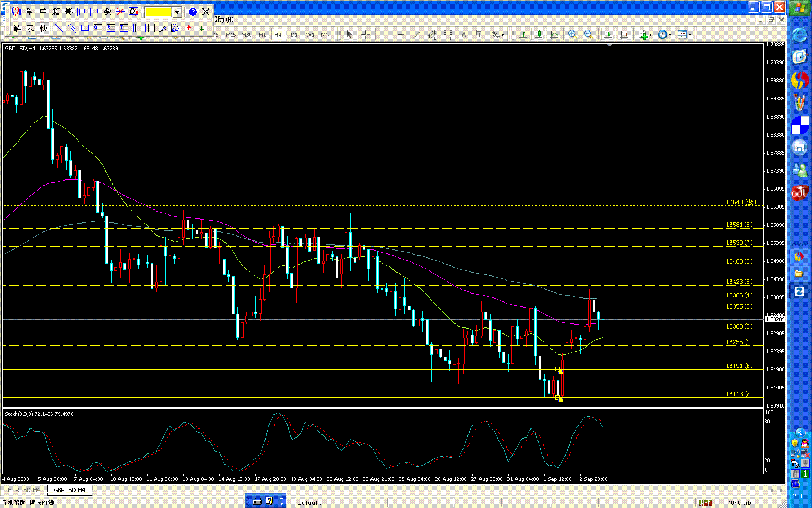Click the 16113 (a) level label
This screenshot has height=508, width=812.
(x=739, y=394)
